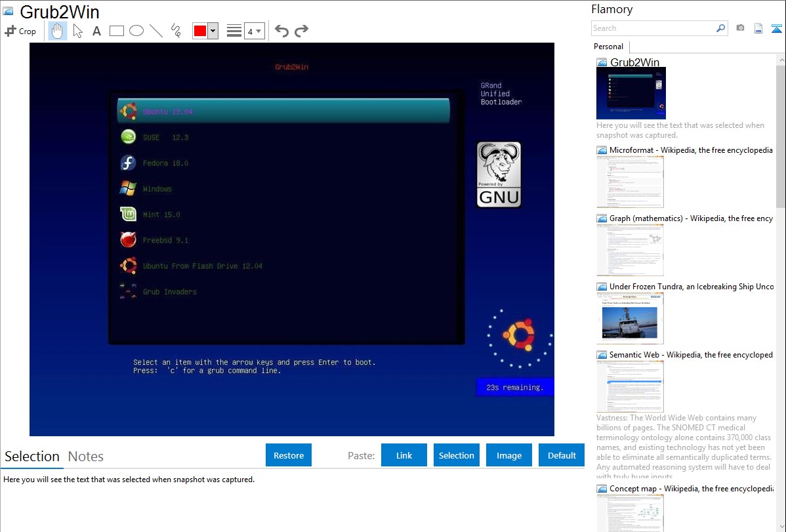Click the Grub2Win title in the sidebar list
The width and height of the screenshot is (786, 532).
(634, 63)
